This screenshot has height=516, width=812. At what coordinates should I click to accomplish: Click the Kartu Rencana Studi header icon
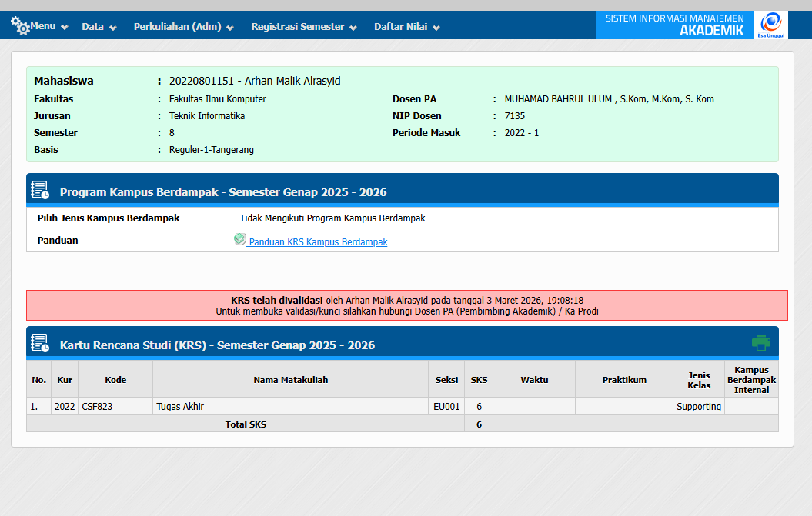point(40,344)
